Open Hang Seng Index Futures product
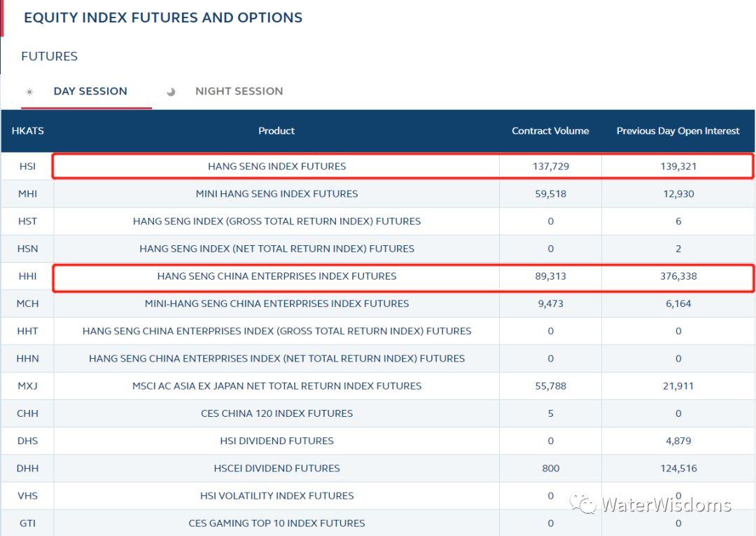 pos(276,167)
